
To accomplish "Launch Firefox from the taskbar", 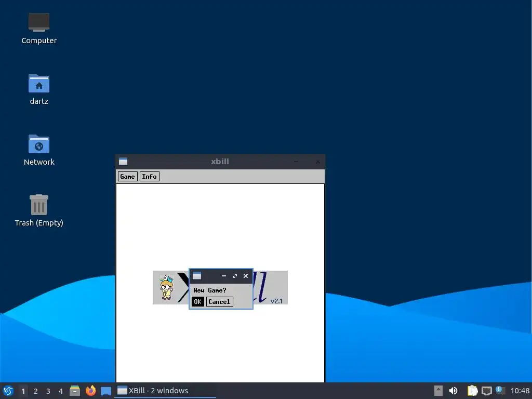I will click(x=90, y=391).
